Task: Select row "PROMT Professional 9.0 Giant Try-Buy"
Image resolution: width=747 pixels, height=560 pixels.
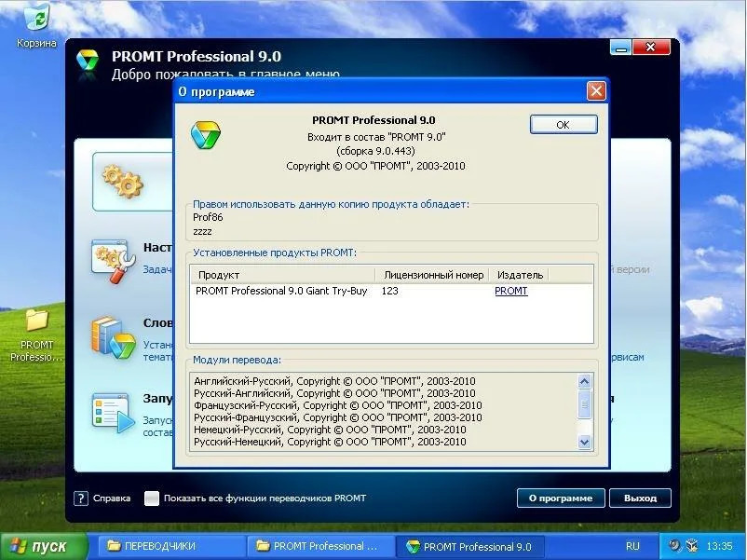Action: pos(281,291)
